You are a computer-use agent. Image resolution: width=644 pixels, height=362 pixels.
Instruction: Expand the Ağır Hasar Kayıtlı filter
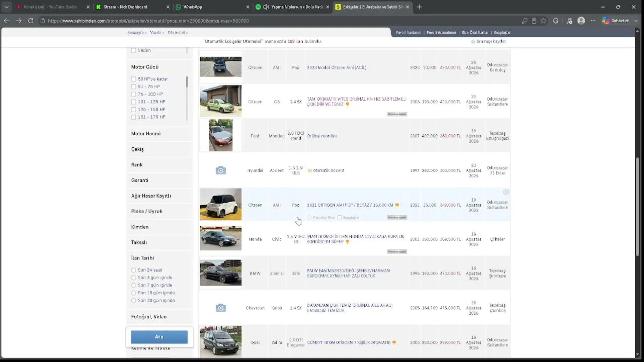click(159, 196)
